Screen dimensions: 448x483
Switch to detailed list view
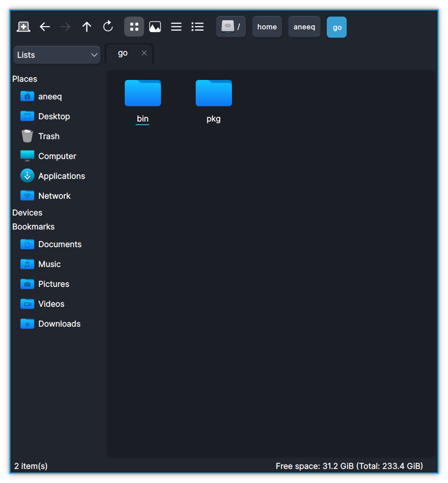[x=197, y=27]
